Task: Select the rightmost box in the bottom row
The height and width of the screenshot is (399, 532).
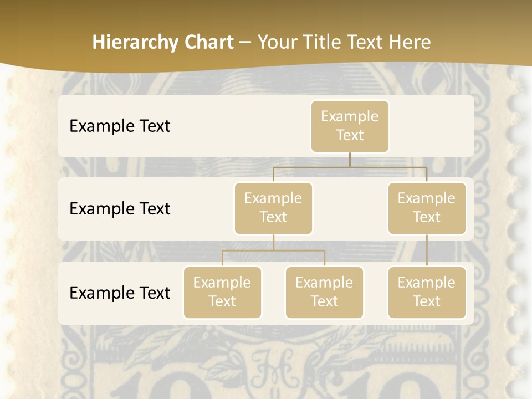Action: (427, 292)
